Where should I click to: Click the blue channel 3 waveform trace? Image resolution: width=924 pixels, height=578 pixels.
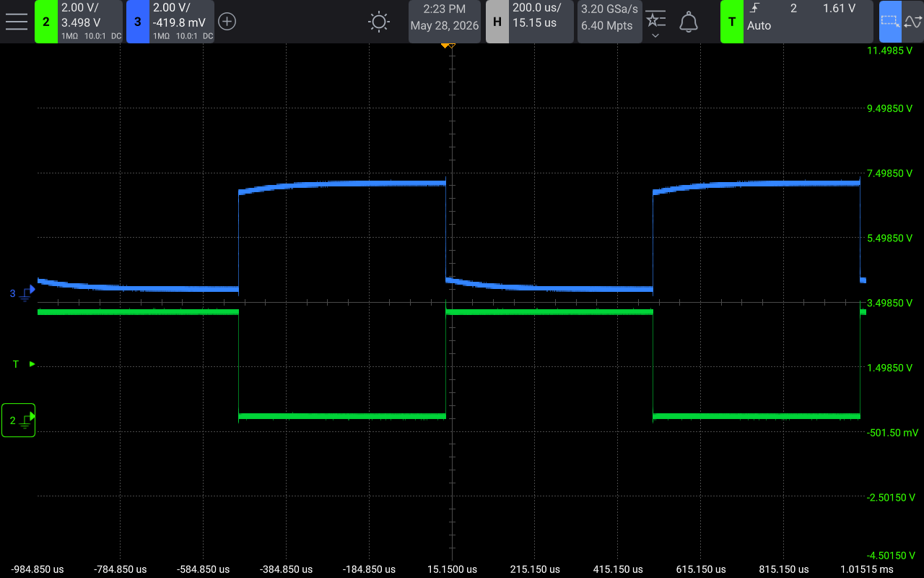pos(342,184)
